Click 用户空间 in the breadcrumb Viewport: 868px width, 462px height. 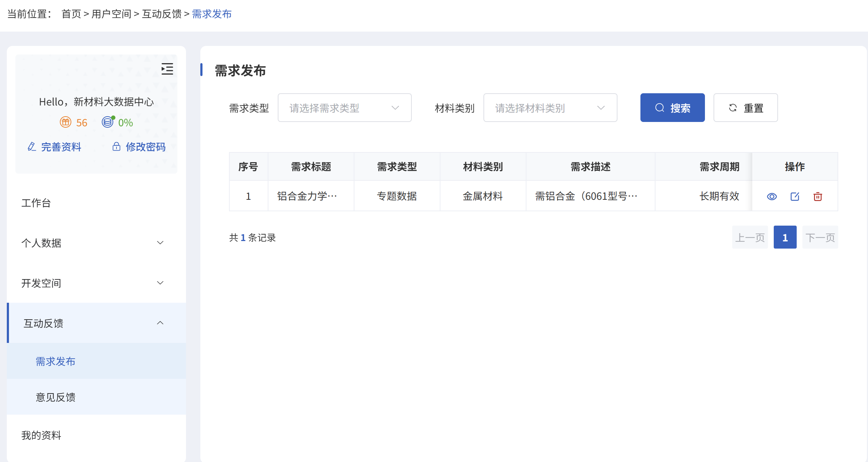point(111,14)
